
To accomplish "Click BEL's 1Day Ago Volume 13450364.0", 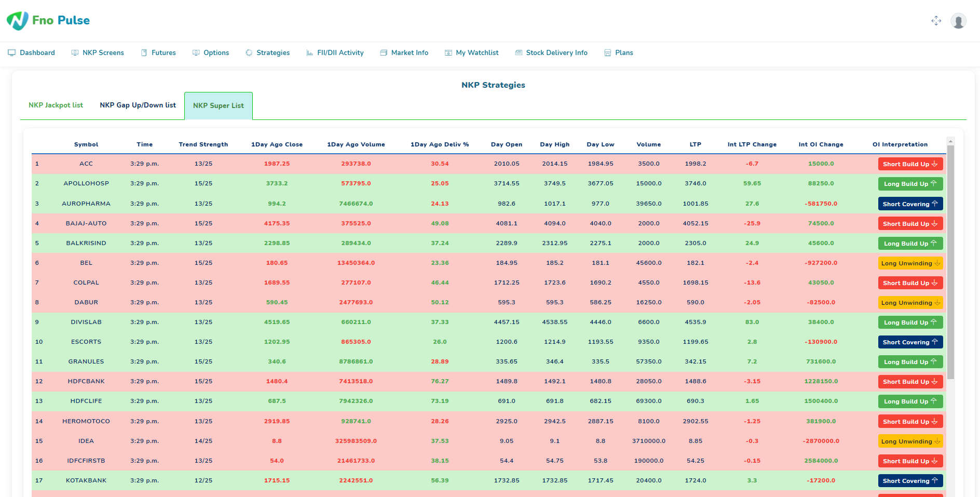I will (356, 263).
